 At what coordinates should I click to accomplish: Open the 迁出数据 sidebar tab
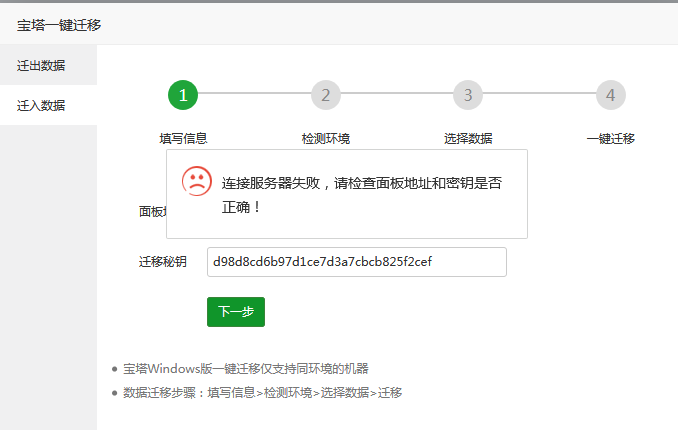click(x=48, y=65)
